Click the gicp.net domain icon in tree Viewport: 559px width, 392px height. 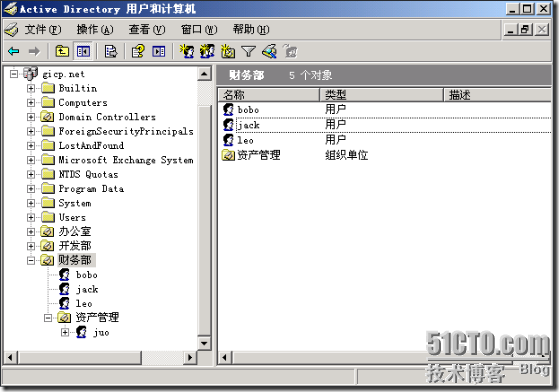[31, 73]
